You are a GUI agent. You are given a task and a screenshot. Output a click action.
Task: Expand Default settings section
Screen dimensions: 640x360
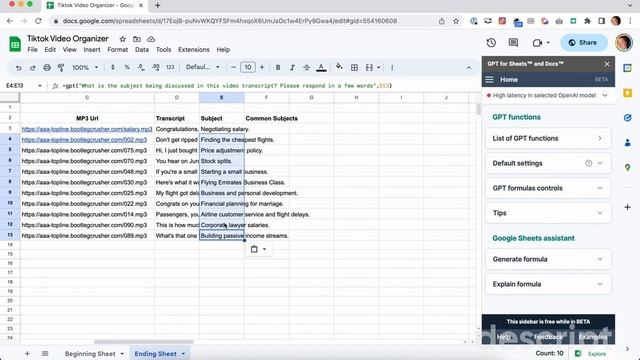[548, 163]
